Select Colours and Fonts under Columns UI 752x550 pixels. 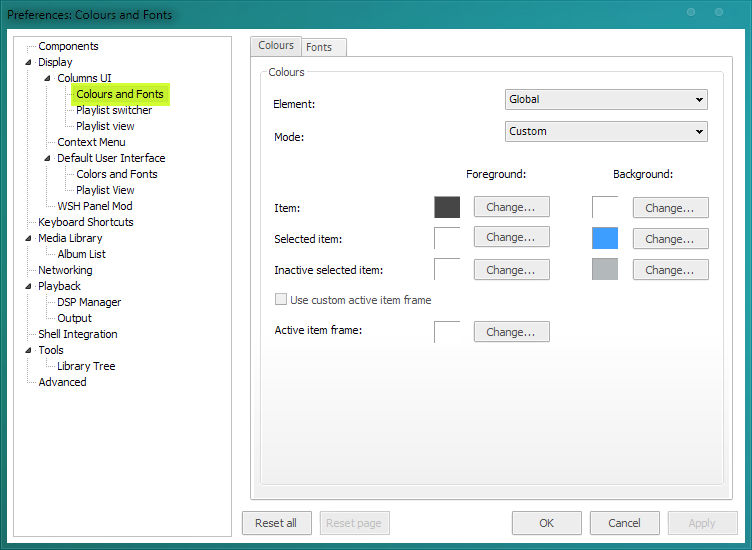120,94
